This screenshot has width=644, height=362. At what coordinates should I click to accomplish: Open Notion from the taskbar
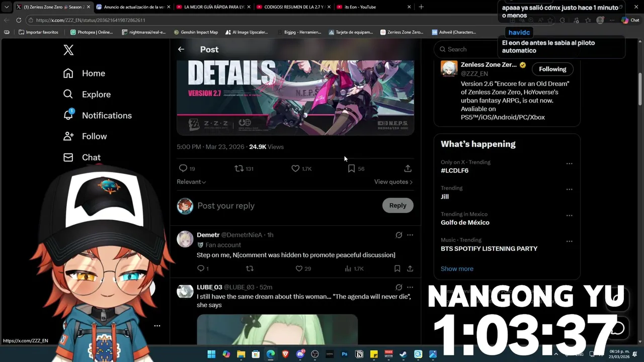coord(359,354)
